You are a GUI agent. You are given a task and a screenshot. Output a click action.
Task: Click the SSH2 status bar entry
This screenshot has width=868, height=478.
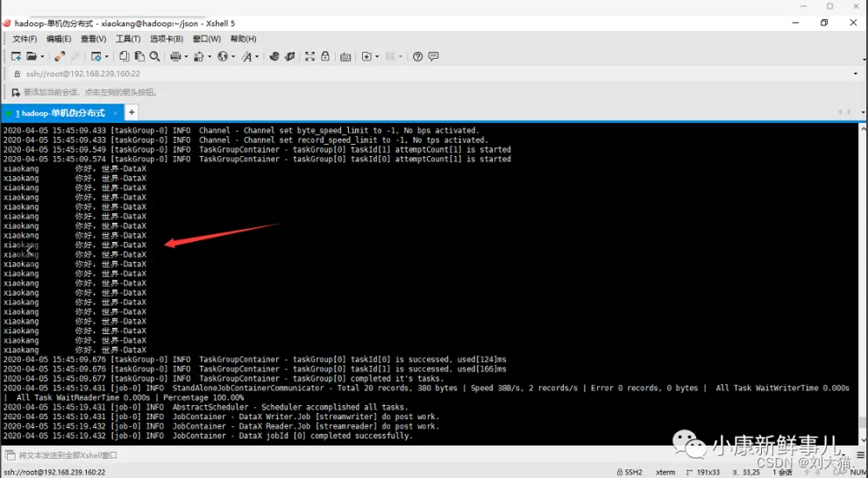coord(630,473)
